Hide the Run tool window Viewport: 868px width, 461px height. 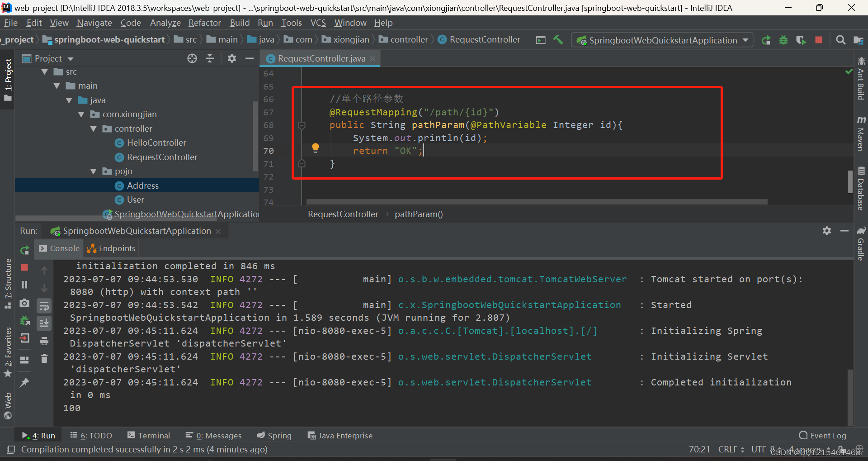(x=844, y=231)
